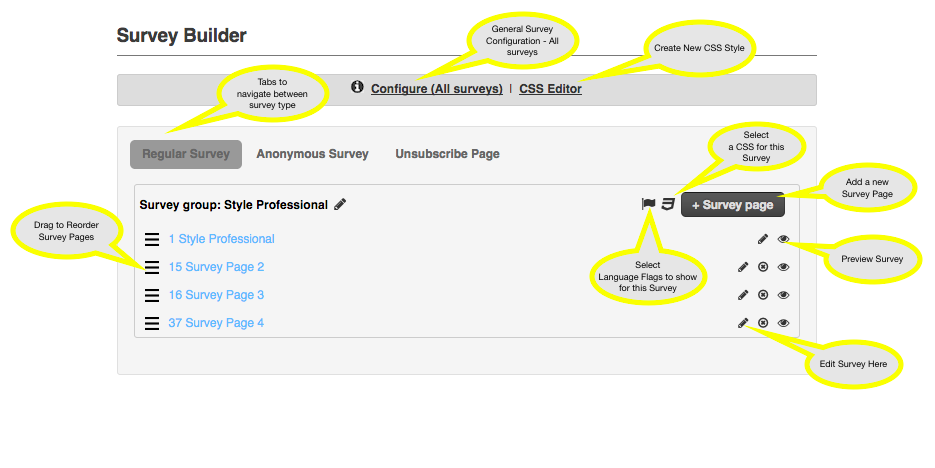The width and height of the screenshot is (935, 468).
Task: Edit the survey group name with the pencil
Action: 340,204
